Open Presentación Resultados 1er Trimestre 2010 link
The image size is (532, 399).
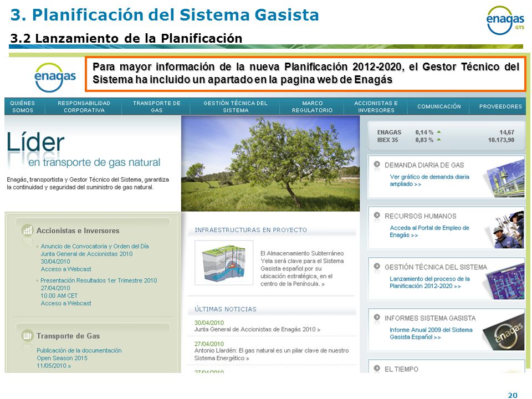pyautogui.click(x=99, y=280)
